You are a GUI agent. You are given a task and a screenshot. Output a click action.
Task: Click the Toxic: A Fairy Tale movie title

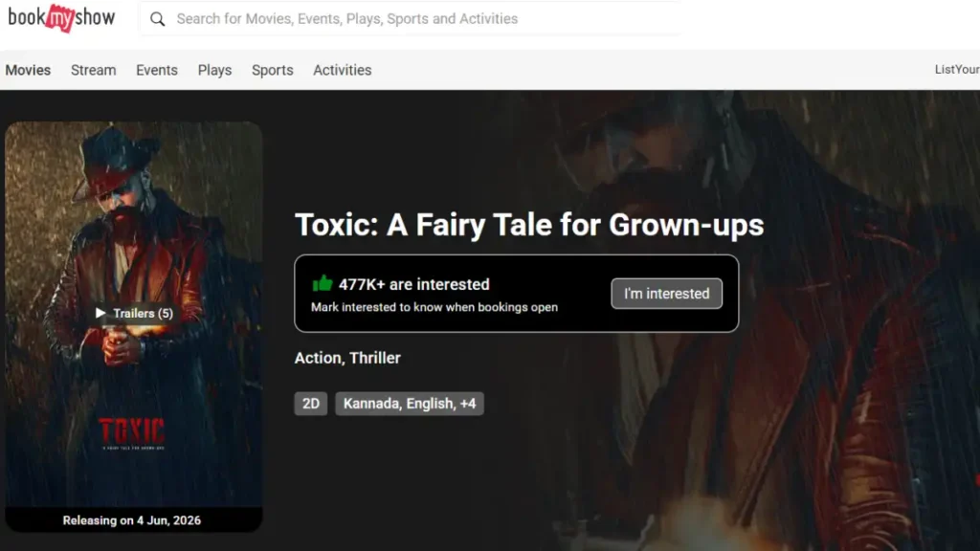(529, 225)
